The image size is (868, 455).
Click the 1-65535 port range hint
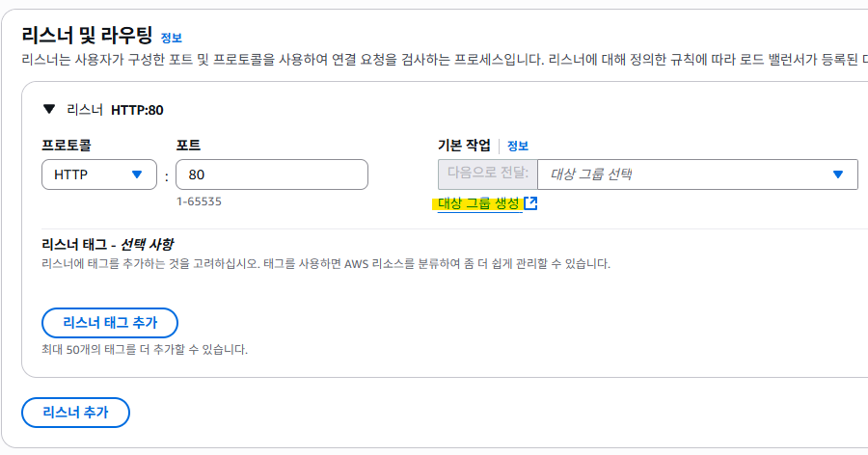pyautogui.click(x=199, y=201)
